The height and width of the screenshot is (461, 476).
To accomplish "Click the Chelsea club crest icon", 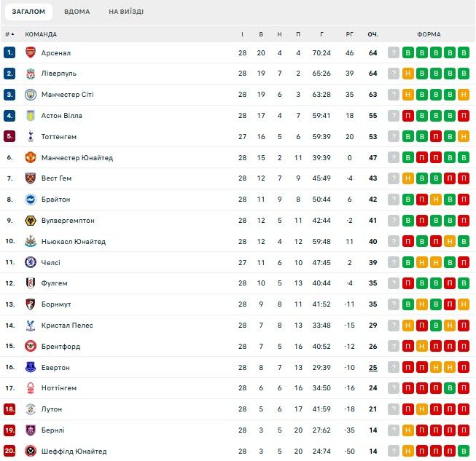I will point(30,262).
